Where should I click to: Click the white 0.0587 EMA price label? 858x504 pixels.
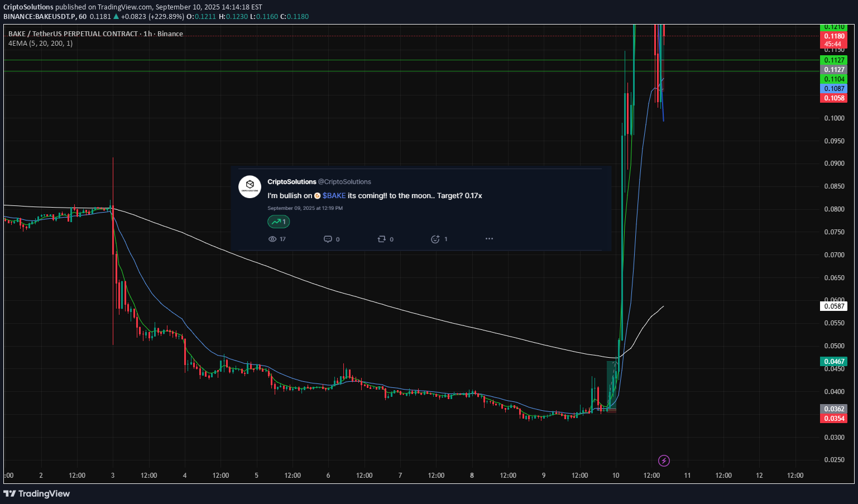834,306
